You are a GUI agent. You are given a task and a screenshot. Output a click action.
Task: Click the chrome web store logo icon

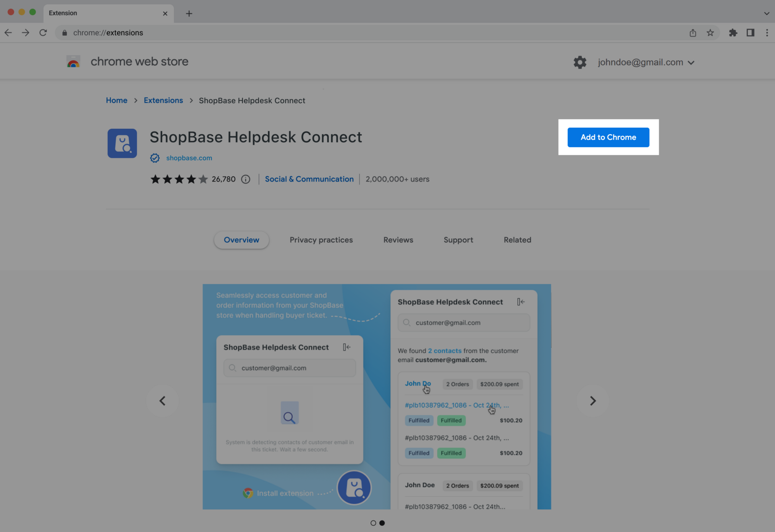tap(73, 62)
